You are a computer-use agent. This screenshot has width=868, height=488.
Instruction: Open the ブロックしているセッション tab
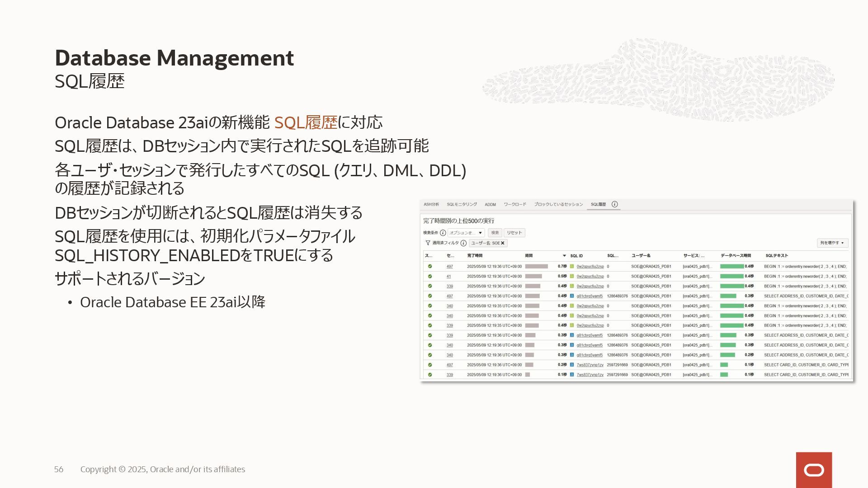(558, 205)
